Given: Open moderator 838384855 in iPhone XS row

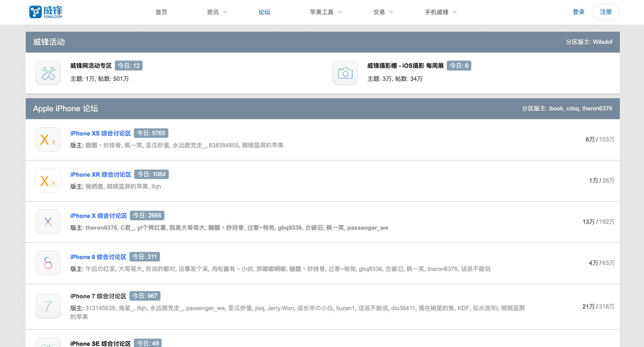Looking at the screenshot, I should pyautogui.click(x=224, y=145).
